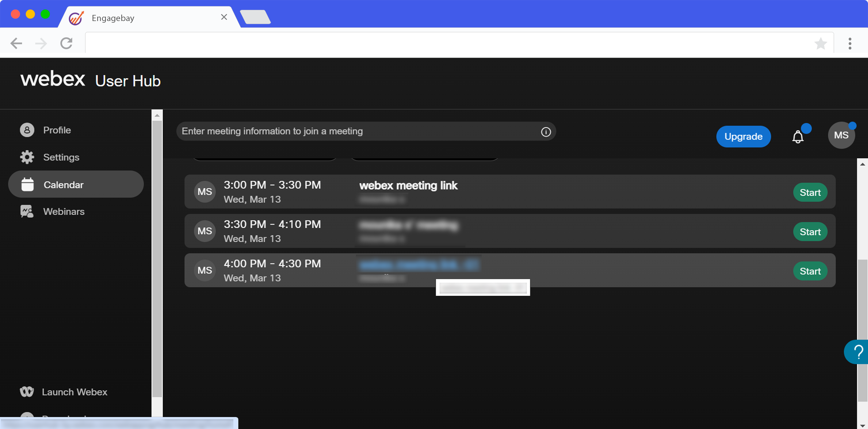Open blue highlighted 4:00 PM meeting title
Image resolution: width=868 pixels, height=429 pixels.
point(419,265)
